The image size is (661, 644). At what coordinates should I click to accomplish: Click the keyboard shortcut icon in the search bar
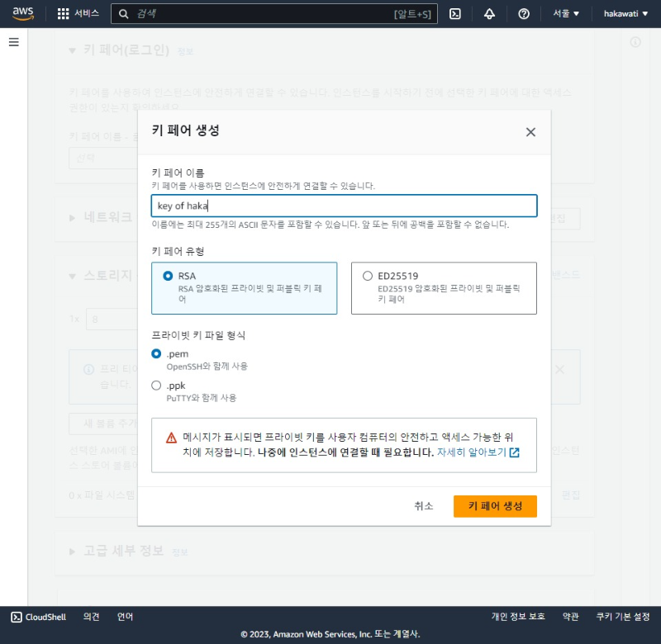pos(414,13)
